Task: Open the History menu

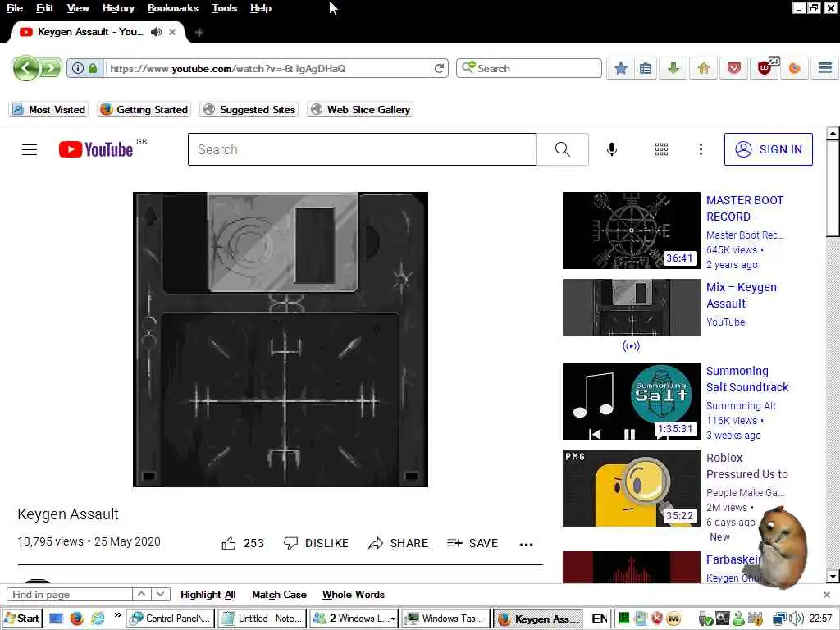Action: 118,8
